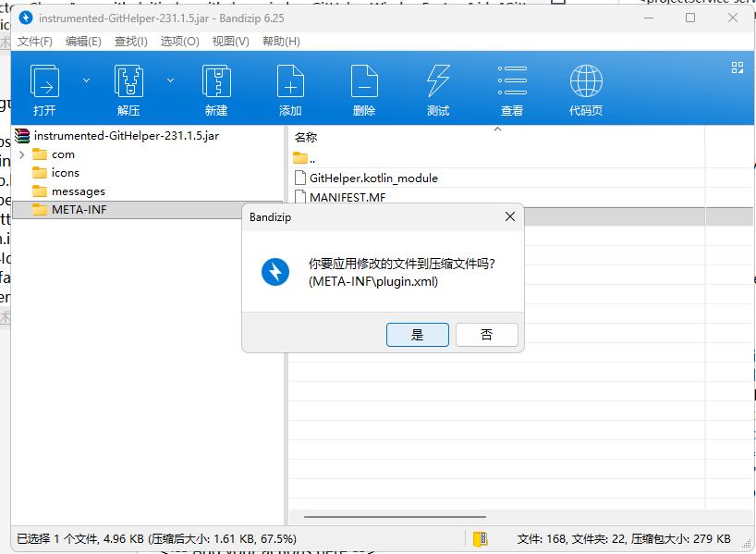Open the 查找(I) menu
The height and width of the screenshot is (554, 756).
(x=130, y=42)
